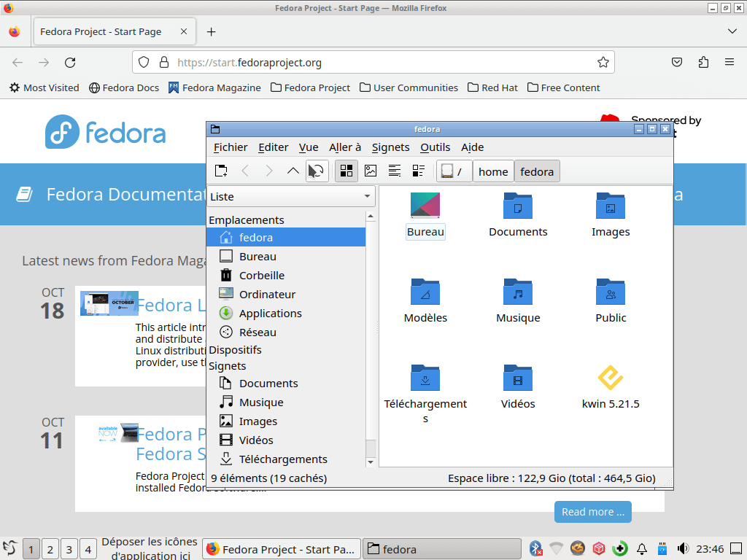Select Bureau in the sidebar
Viewport: 747px width, 560px height.
point(286,256)
